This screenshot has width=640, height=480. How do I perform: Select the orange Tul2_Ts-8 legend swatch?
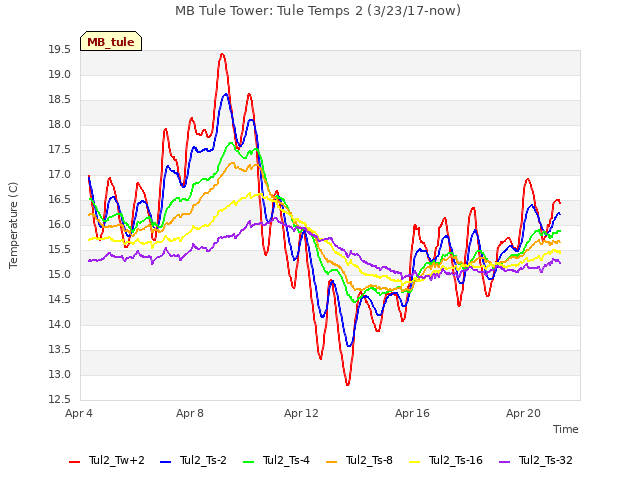click(x=332, y=462)
